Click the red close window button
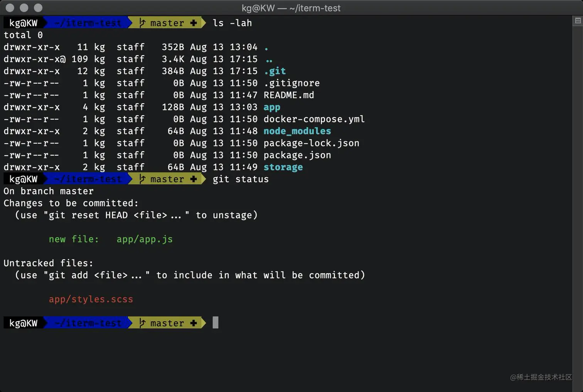Image resolution: width=583 pixels, height=392 pixels. (x=10, y=8)
